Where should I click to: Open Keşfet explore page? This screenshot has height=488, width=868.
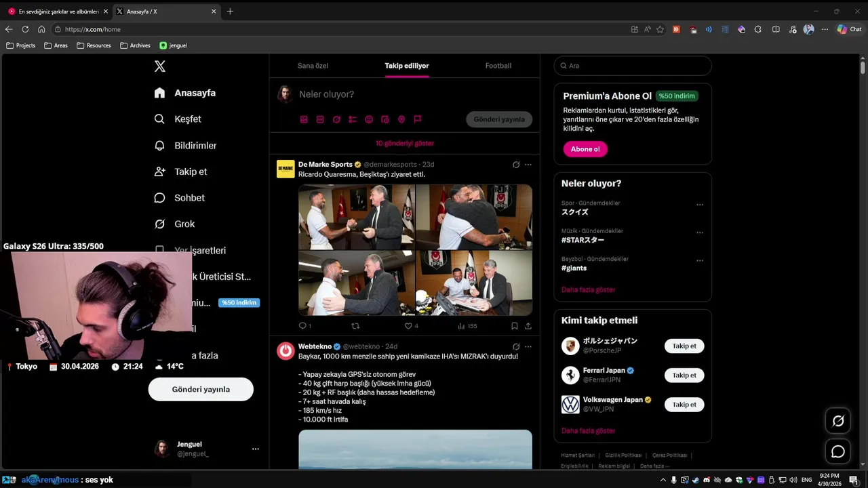coord(178,119)
